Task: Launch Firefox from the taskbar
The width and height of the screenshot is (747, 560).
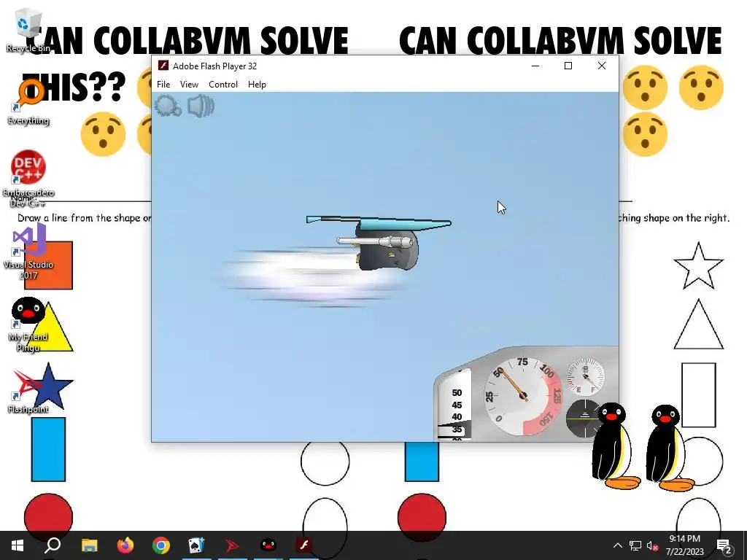Action: [125, 545]
